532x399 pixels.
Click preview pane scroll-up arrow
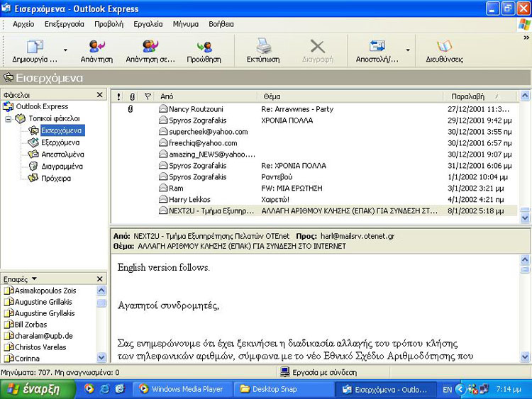pyautogui.click(x=525, y=259)
